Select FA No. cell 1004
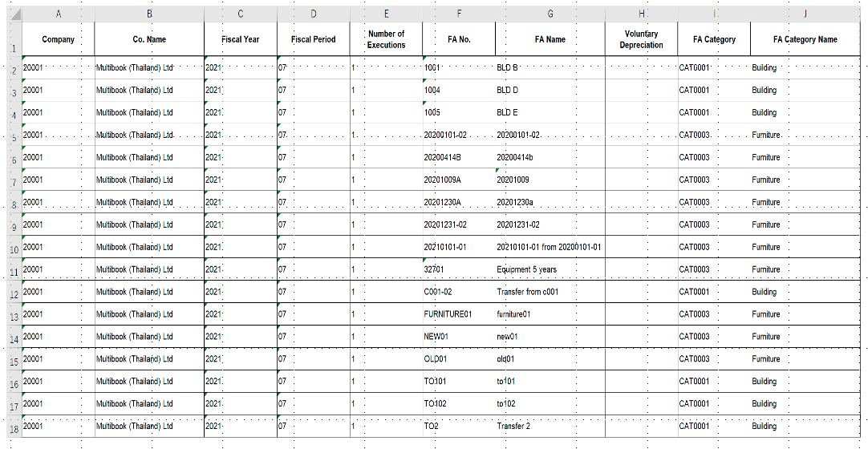The width and height of the screenshot is (868, 453). pos(459,90)
